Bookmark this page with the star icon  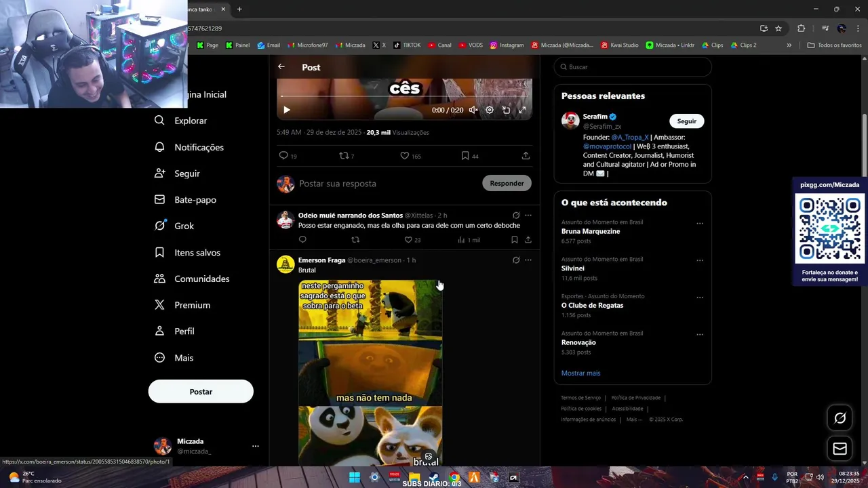pyautogui.click(x=778, y=28)
